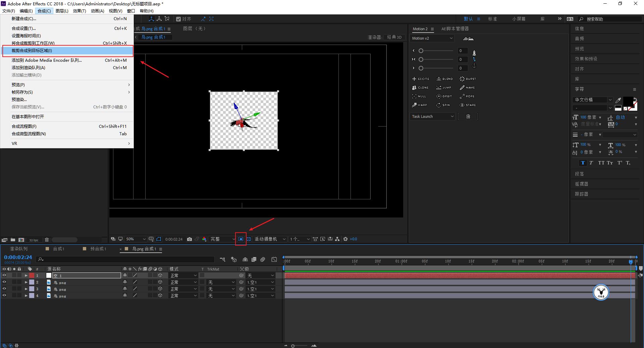This screenshot has height=348, width=644.
Task: Toggle the 对齐 snapping checkbox
Action: coord(178,19)
